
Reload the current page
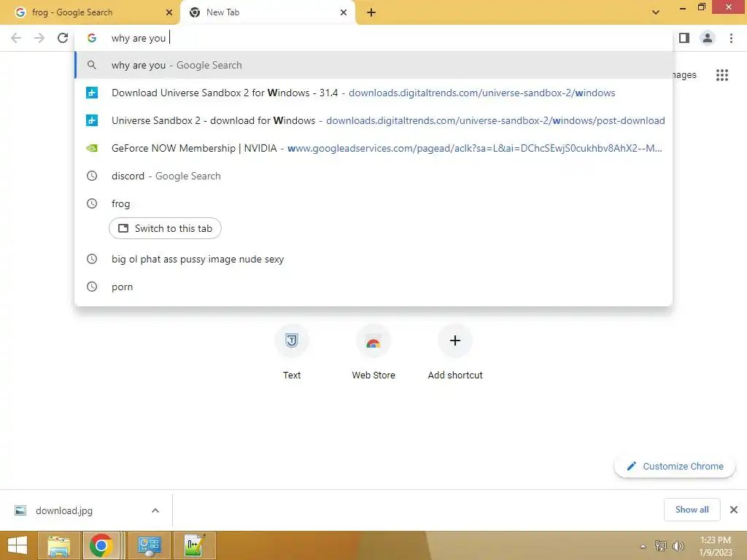point(63,38)
